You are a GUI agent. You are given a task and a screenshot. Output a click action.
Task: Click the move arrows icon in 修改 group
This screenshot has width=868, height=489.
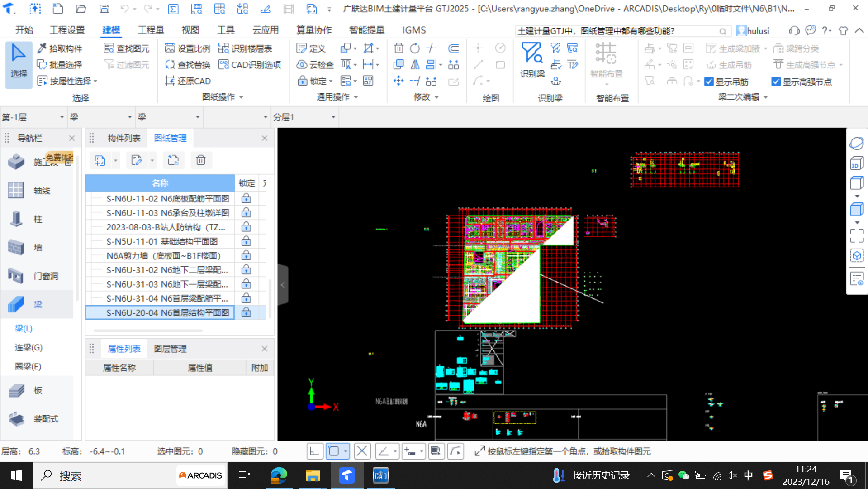coord(398,81)
